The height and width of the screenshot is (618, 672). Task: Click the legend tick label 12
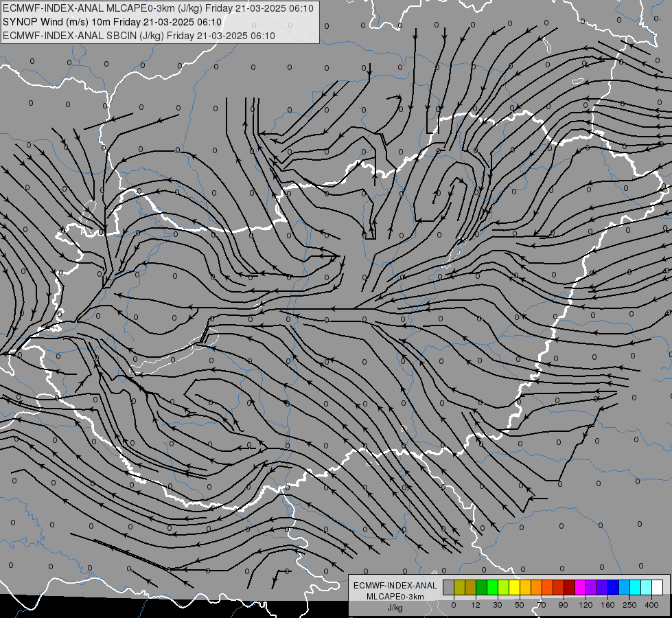point(476,605)
